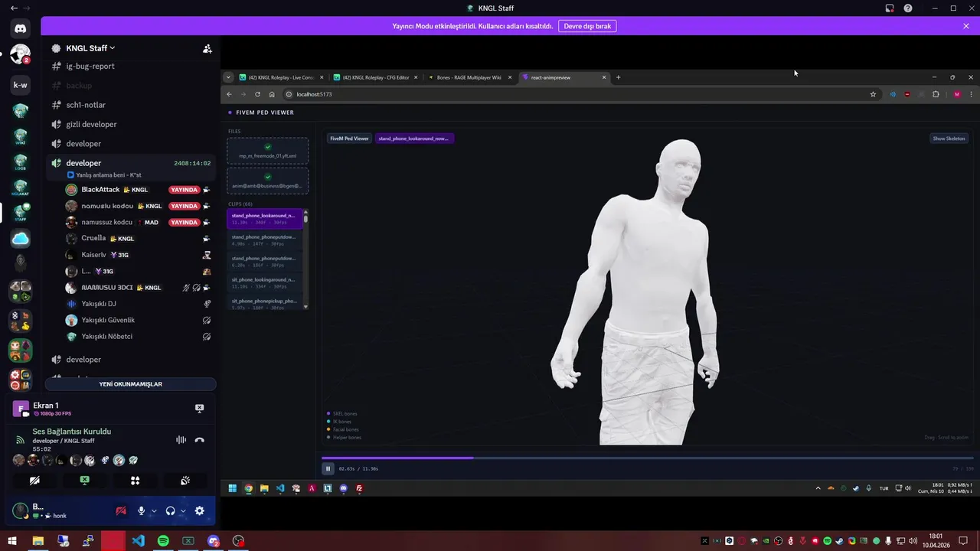Image resolution: width=980 pixels, height=551 pixels.
Task: Open a new browser tab plus button
Action: 619,77
